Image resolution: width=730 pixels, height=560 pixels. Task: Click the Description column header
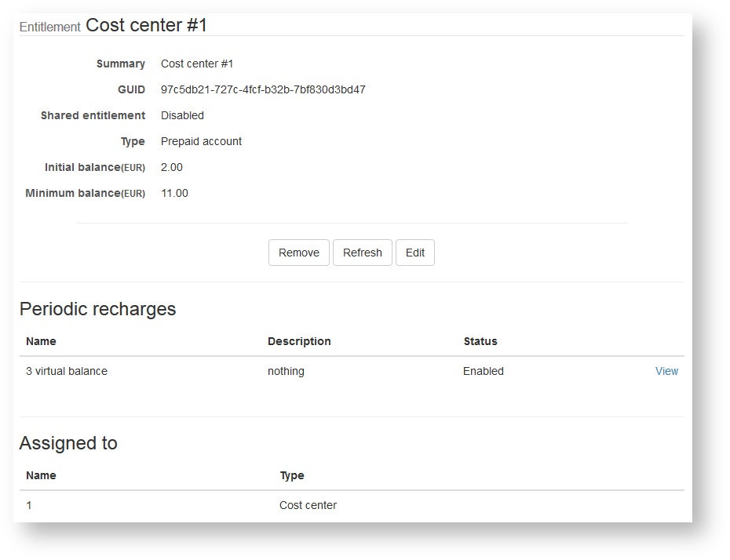coord(299,341)
